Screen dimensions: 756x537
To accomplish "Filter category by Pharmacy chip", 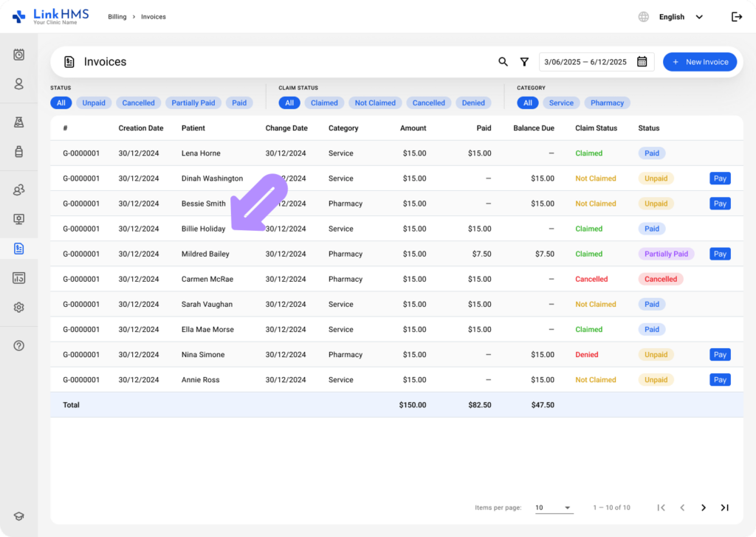I will pos(607,103).
